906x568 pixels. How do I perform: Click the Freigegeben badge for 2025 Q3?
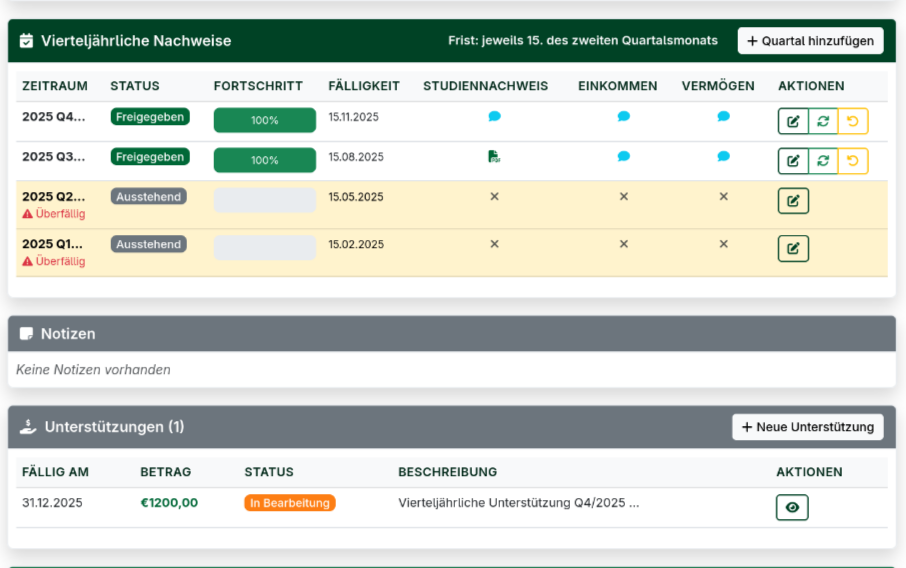(x=149, y=157)
